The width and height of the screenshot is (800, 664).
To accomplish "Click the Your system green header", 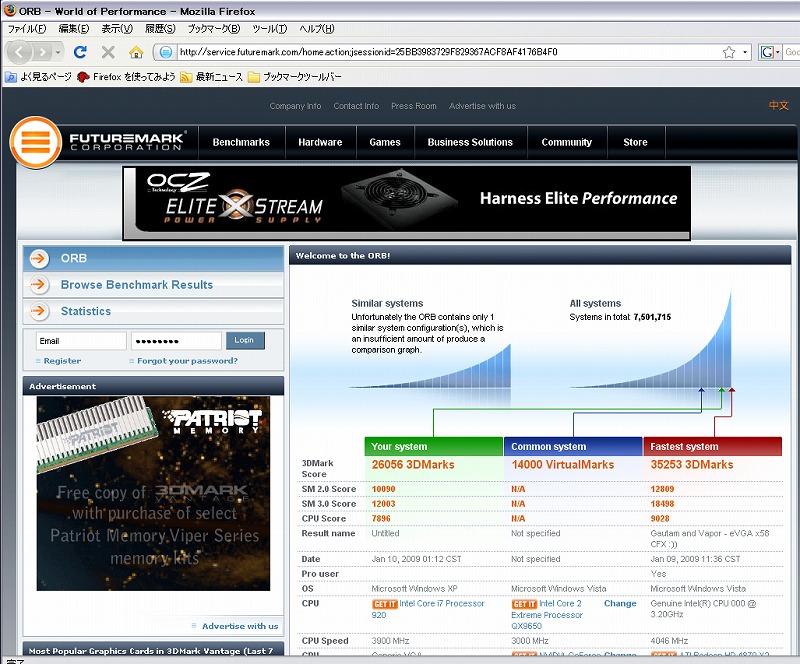I will [x=434, y=446].
